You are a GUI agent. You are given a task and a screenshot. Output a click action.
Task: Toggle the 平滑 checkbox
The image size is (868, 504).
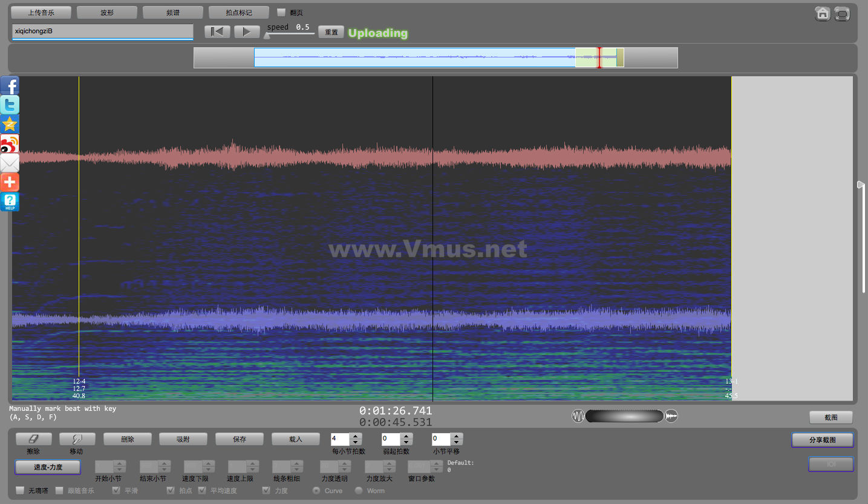pyautogui.click(x=116, y=490)
